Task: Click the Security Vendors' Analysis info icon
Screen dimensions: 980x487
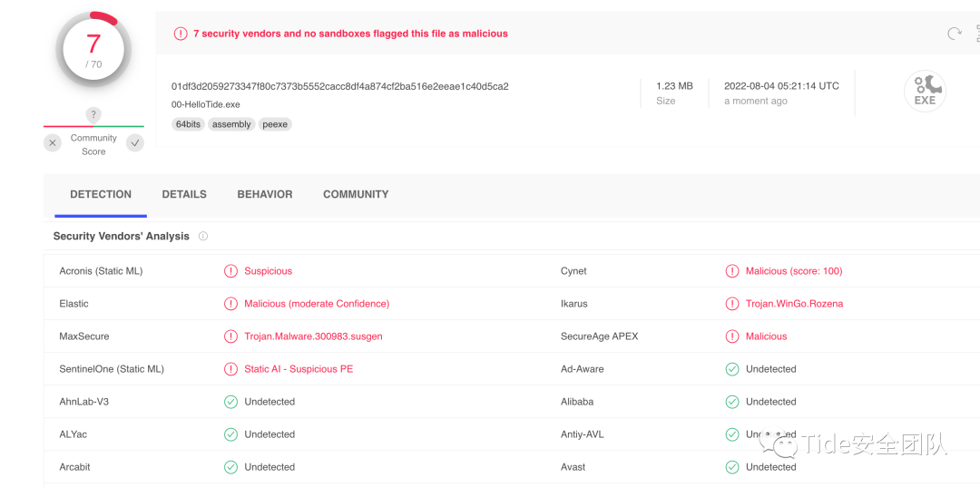Action: 203,237
